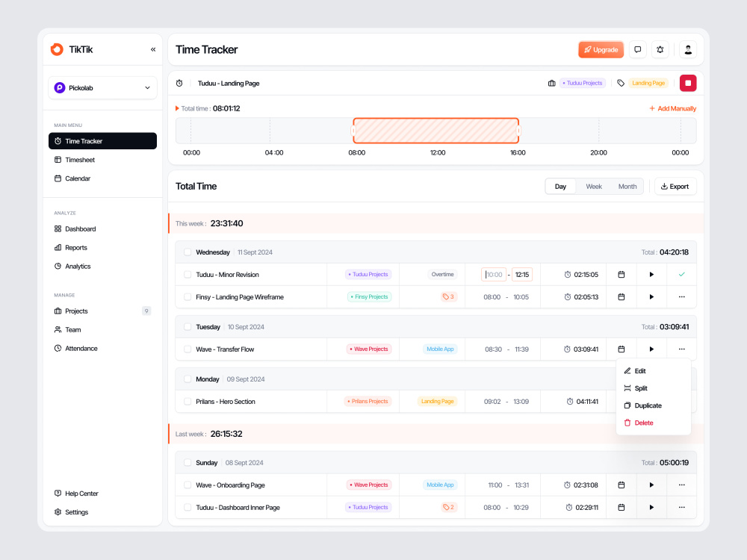The image size is (747, 560).
Task: Open the calendar icon for Tuduu - Dashboard Inner Page
Action: (622, 508)
